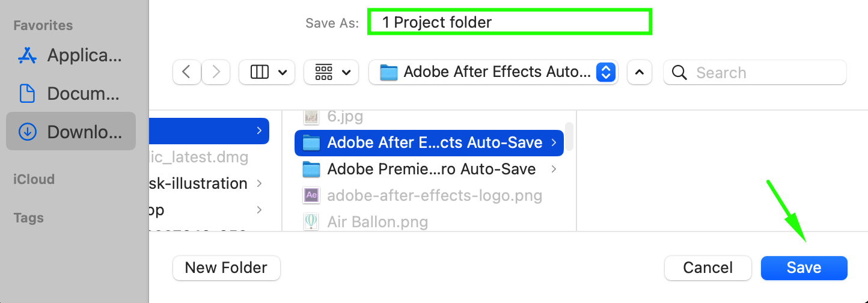Create a New Folder
The width and height of the screenshot is (868, 303).
coord(227,268)
